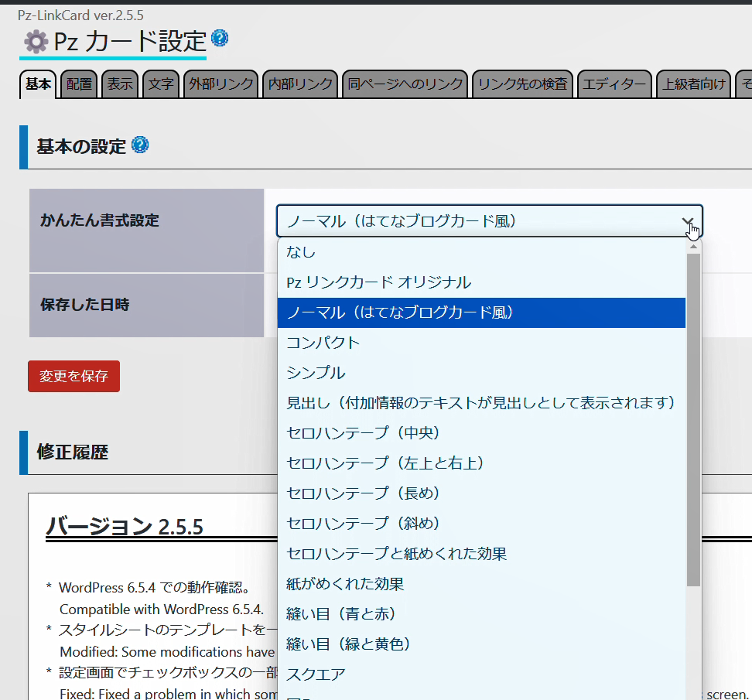Viewport: 752px width, 700px height.
Task: Open the 上級者向け tab
Action: click(x=694, y=84)
